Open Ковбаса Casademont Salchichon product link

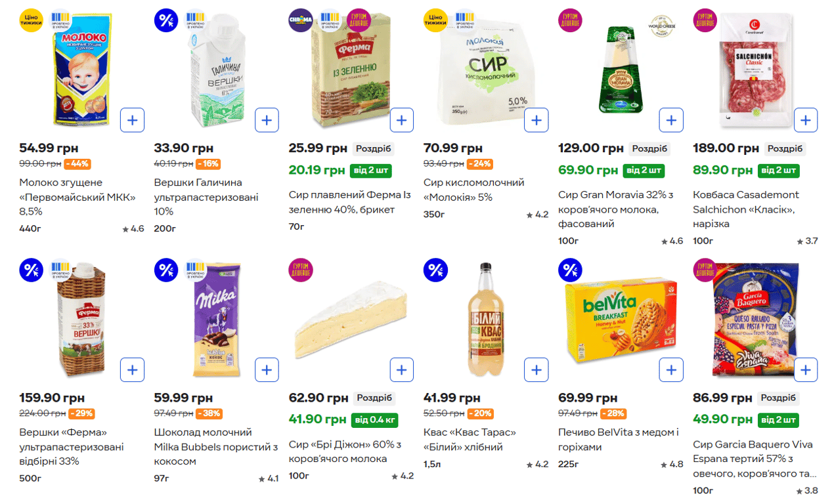pyautogui.click(x=746, y=209)
